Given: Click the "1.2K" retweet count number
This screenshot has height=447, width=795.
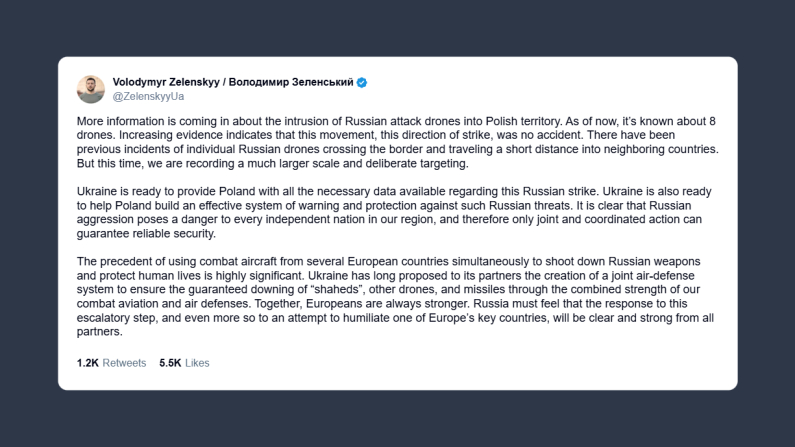Looking at the screenshot, I should pos(88,363).
